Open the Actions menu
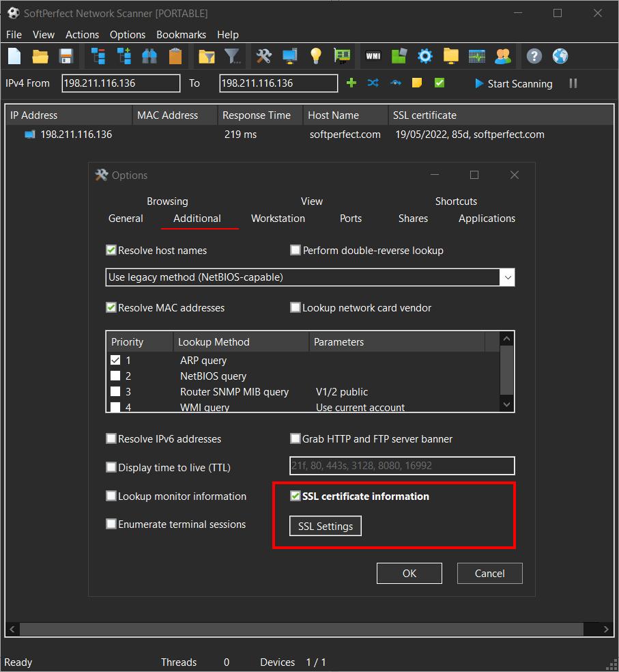This screenshot has height=672, width=619. pyautogui.click(x=83, y=35)
